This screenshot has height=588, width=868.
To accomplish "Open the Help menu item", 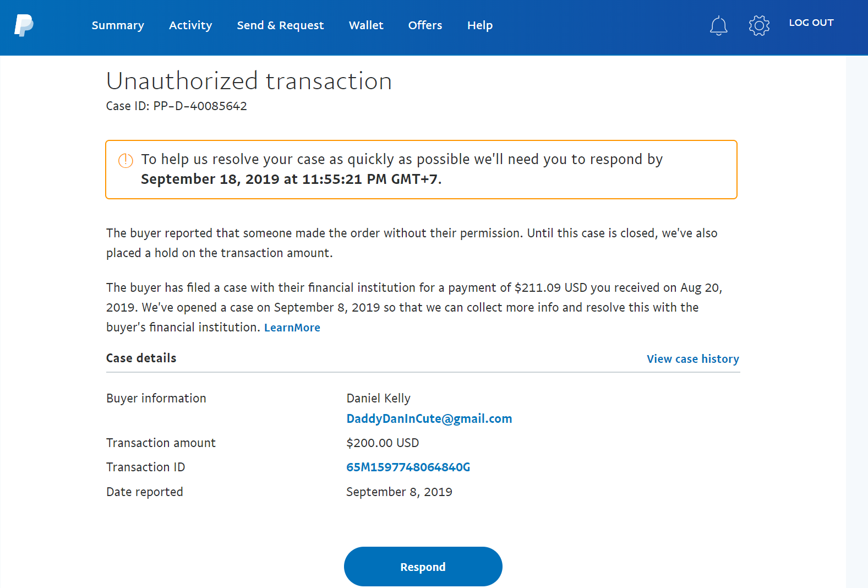I will 479,25.
